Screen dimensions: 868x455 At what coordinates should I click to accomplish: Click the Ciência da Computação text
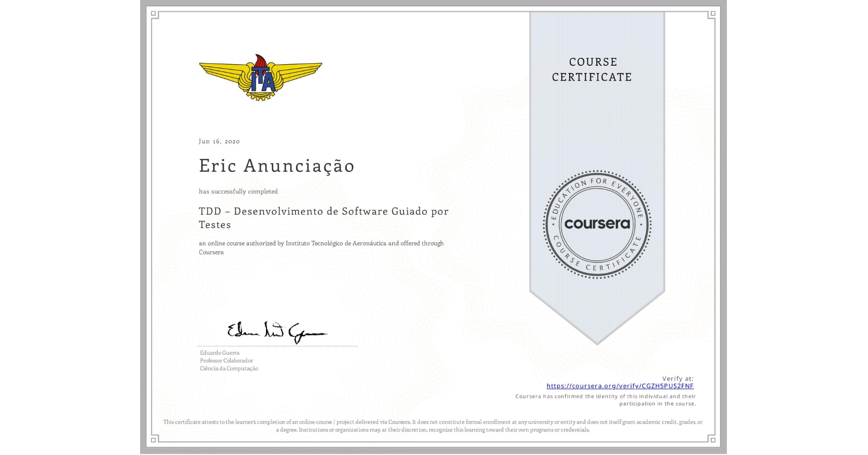(x=229, y=368)
